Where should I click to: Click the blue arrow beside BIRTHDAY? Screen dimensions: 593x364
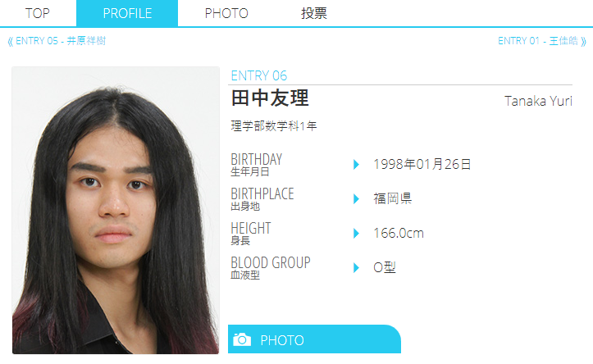[x=356, y=165]
